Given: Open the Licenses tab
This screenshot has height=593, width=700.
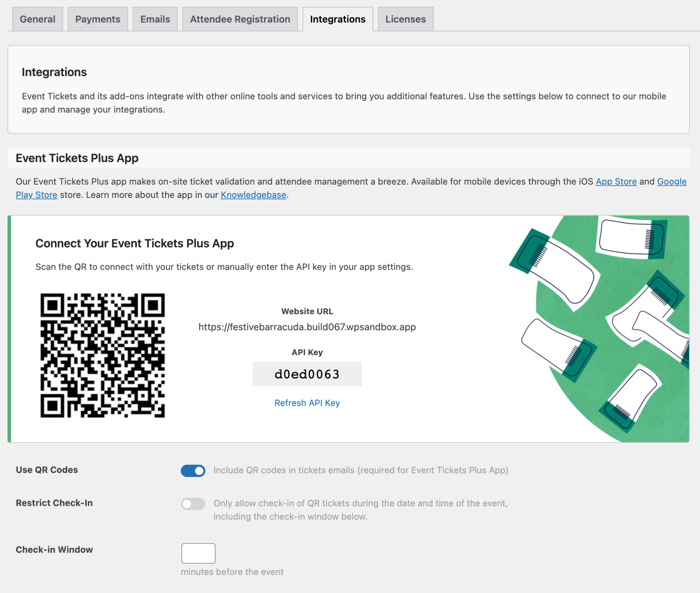Looking at the screenshot, I should 405,19.
